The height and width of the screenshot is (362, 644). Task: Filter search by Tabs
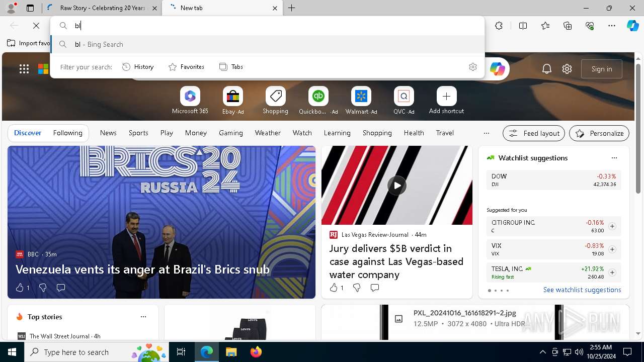click(231, 67)
